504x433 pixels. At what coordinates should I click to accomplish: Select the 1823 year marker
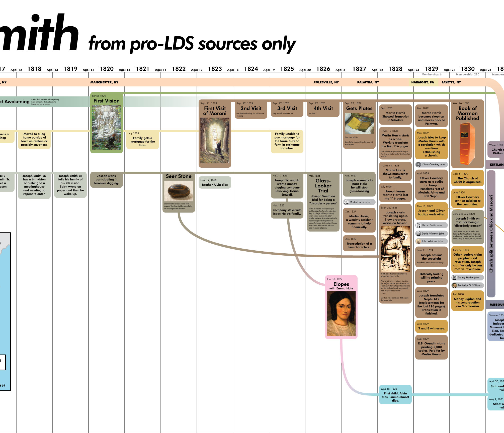tap(215, 69)
